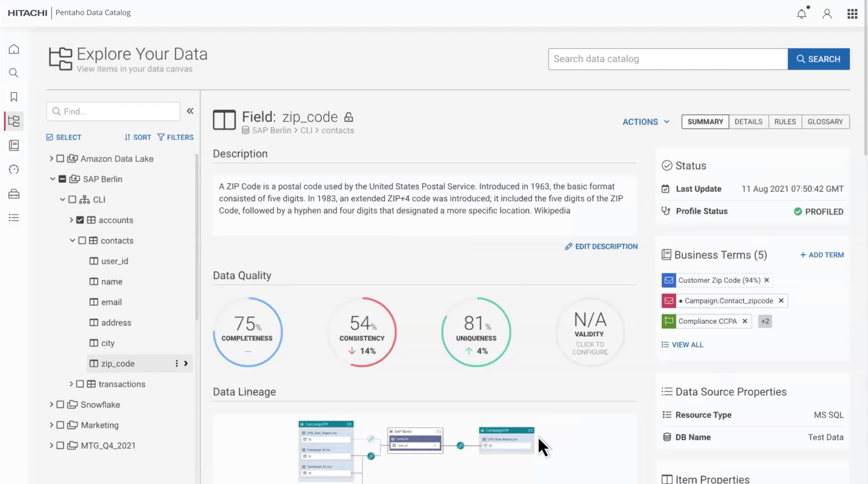Click the Consistency 54% quality gauge
Viewport: 868px width, 484px height.
pyautogui.click(x=362, y=332)
